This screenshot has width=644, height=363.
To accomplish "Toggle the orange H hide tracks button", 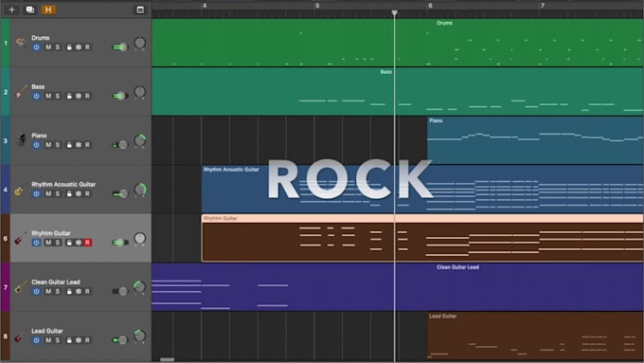I will (48, 9).
